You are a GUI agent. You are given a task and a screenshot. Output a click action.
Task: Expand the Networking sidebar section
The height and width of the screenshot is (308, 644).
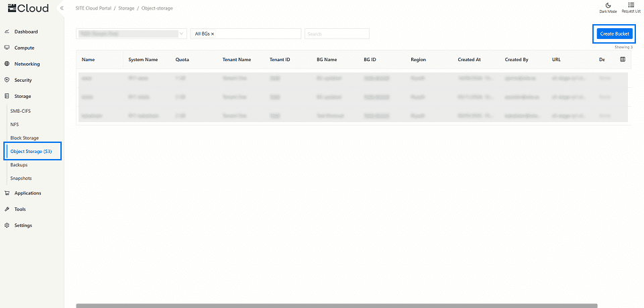pos(27,64)
